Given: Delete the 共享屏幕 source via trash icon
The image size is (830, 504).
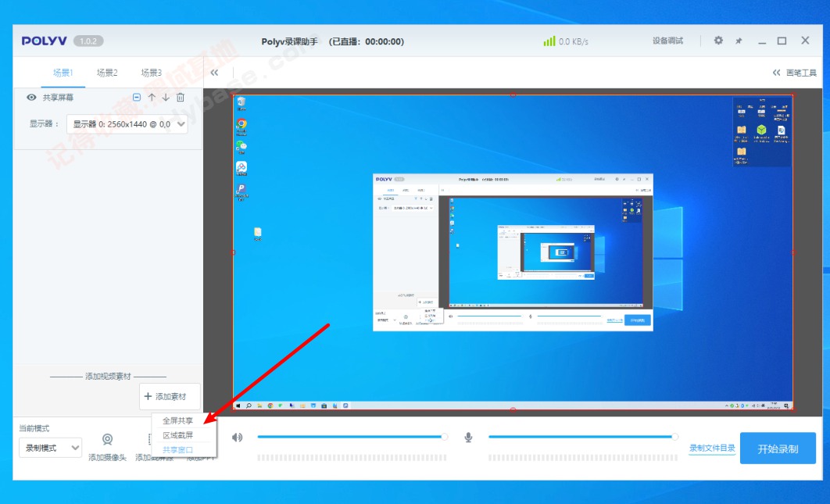Looking at the screenshot, I should (x=181, y=98).
